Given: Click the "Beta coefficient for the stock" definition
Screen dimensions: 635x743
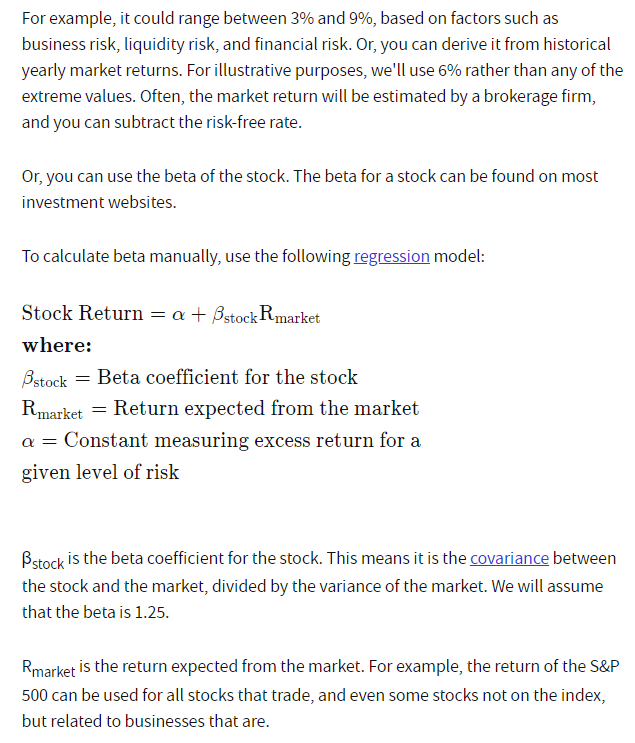Looking at the screenshot, I should point(227,378).
